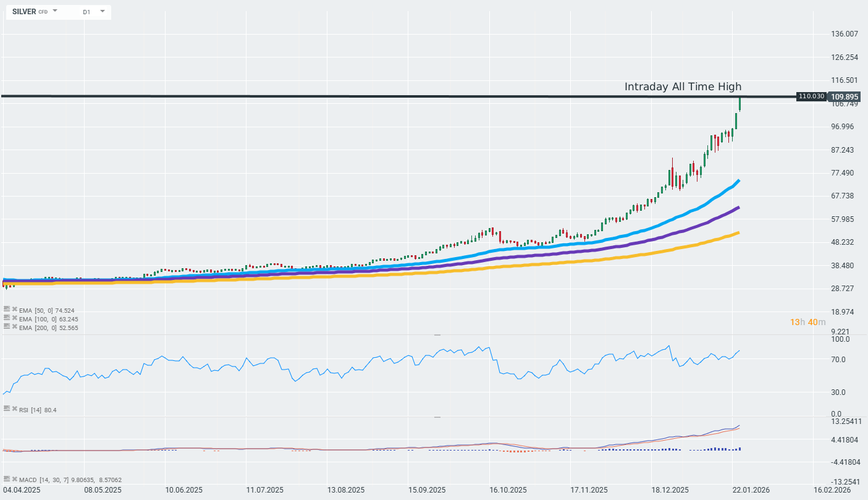Click the pane resize handle above RSI panel
The width and height of the screenshot is (868, 500).
437,334
